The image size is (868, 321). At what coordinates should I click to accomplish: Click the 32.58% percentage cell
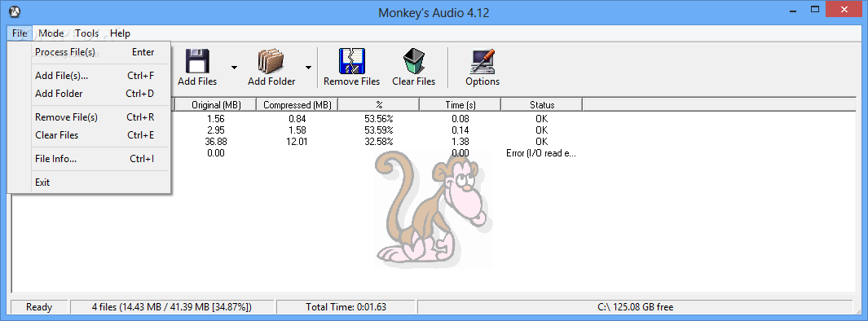click(379, 142)
